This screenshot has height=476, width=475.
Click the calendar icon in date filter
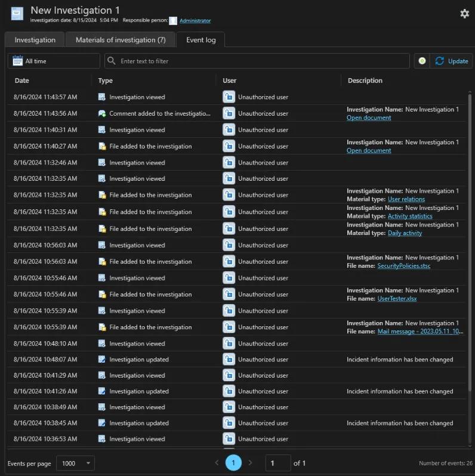click(18, 61)
